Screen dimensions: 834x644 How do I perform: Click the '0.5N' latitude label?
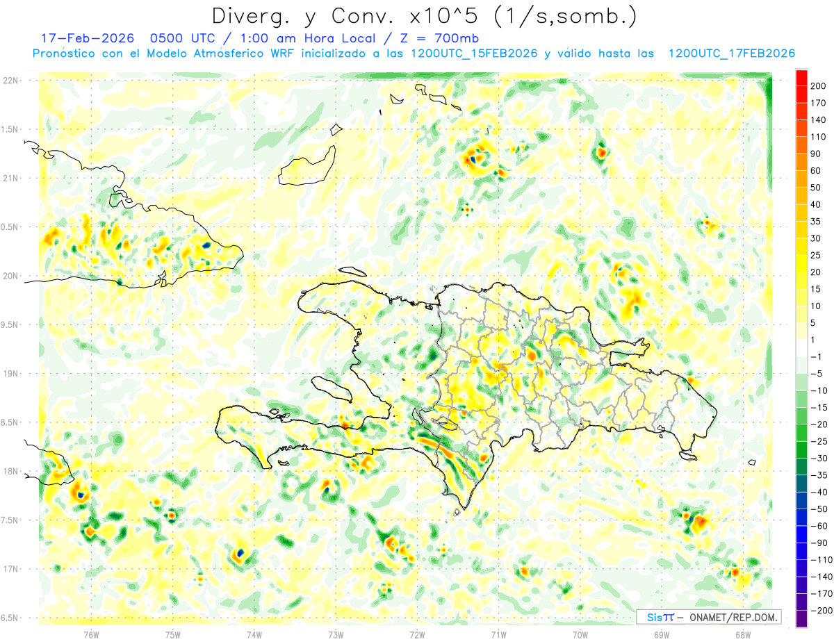tap(10, 227)
